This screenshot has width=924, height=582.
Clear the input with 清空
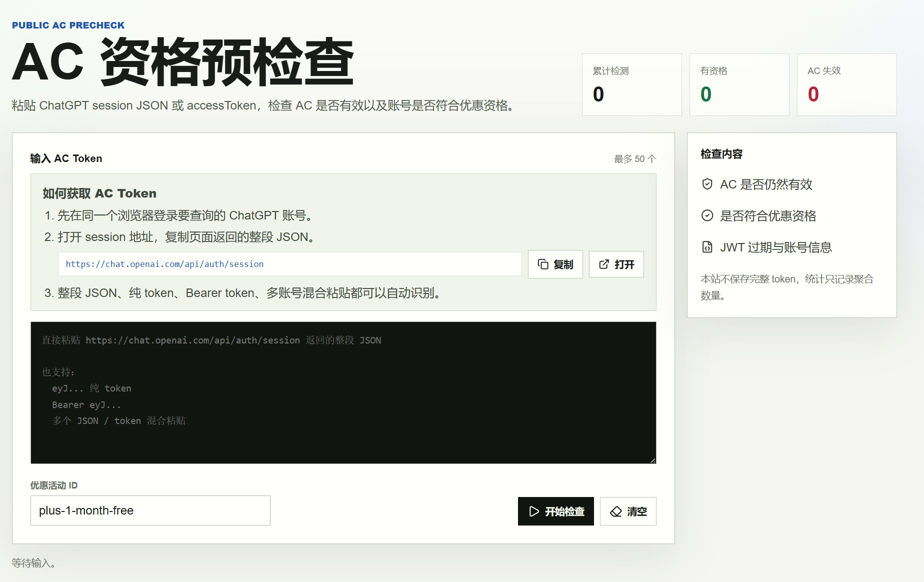tap(628, 511)
